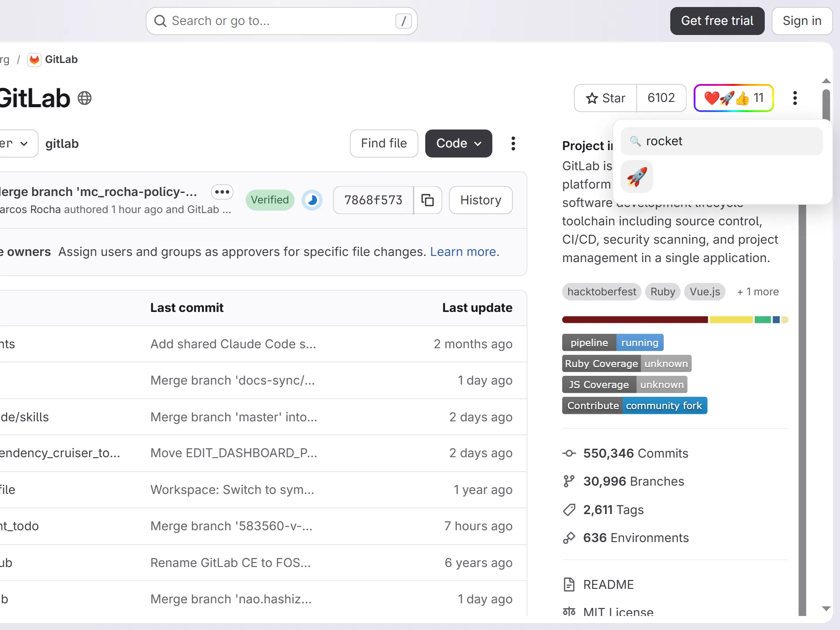This screenshot has height=630, width=840.
Task: Open commit 'Merge branch 'docs-sync/...'
Action: pyautogui.click(x=233, y=380)
